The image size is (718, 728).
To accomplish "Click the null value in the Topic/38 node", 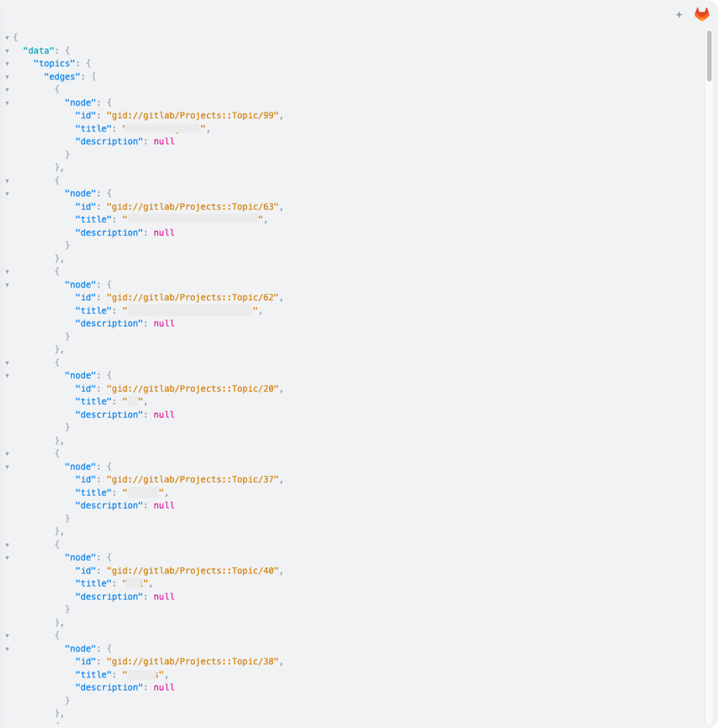I will point(164,687).
